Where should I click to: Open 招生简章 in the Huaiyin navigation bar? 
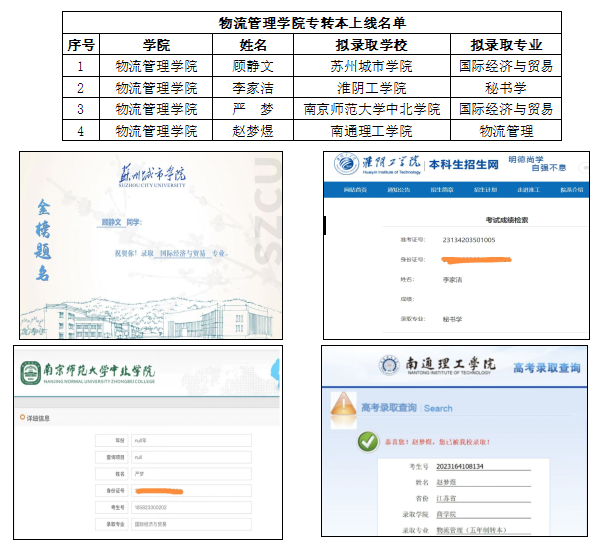(x=442, y=190)
